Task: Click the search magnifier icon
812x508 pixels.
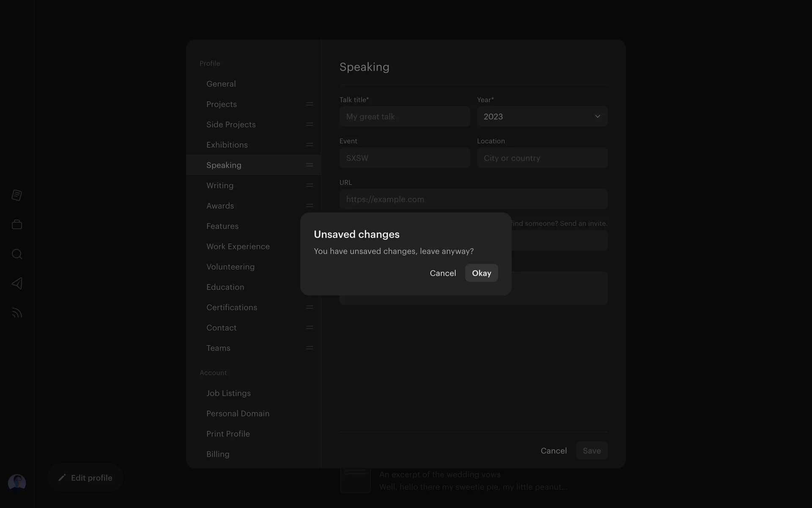Action: click(17, 254)
